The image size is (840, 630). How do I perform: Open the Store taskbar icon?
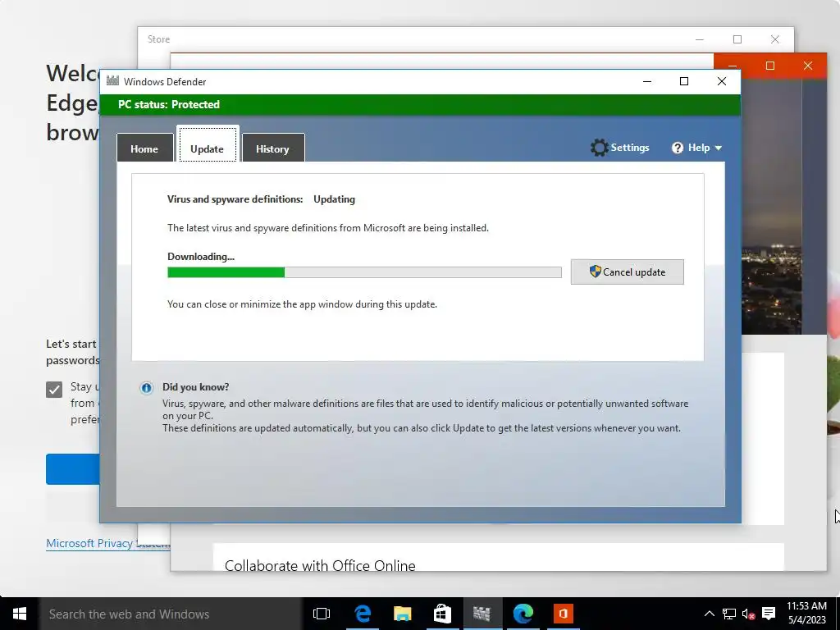442,614
